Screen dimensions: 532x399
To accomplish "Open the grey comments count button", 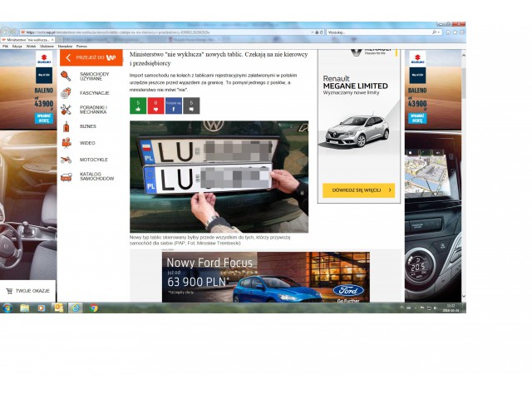I will [192, 106].
